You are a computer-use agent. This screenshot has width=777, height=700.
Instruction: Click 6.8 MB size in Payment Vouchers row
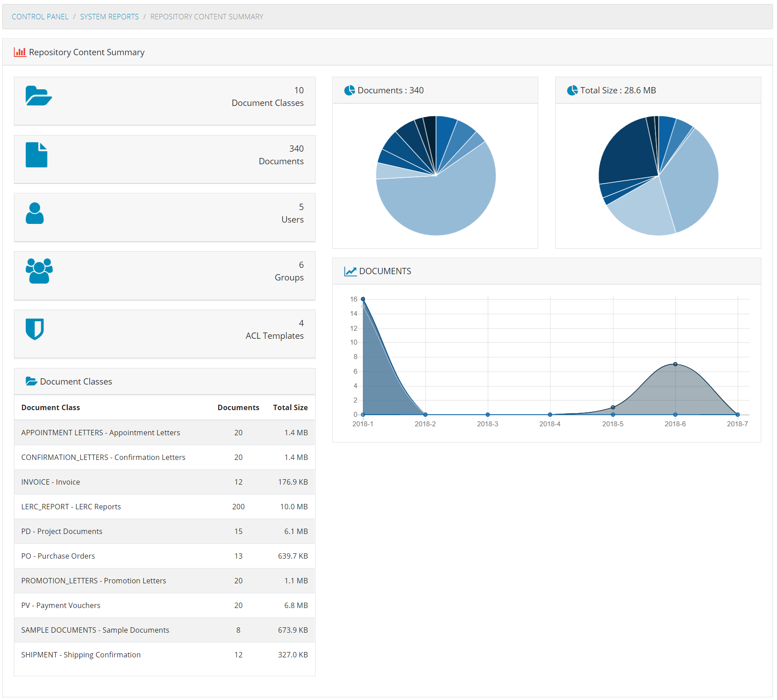click(296, 605)
